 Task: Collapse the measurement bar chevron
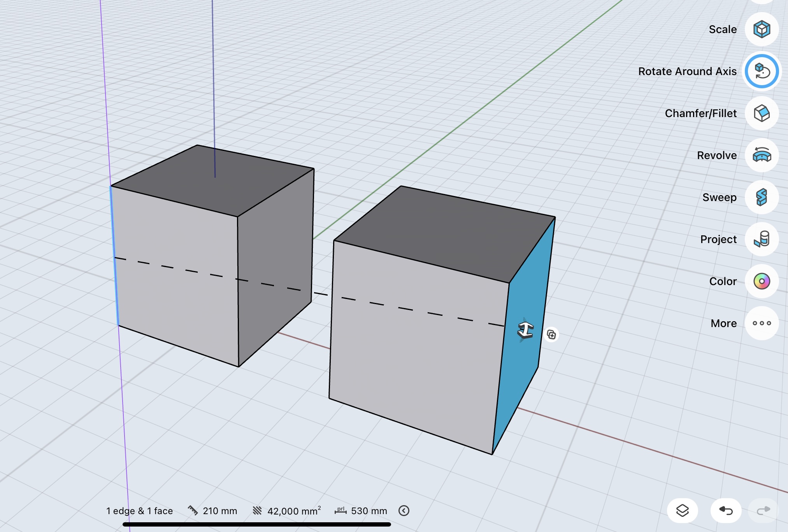coord(404,511)
